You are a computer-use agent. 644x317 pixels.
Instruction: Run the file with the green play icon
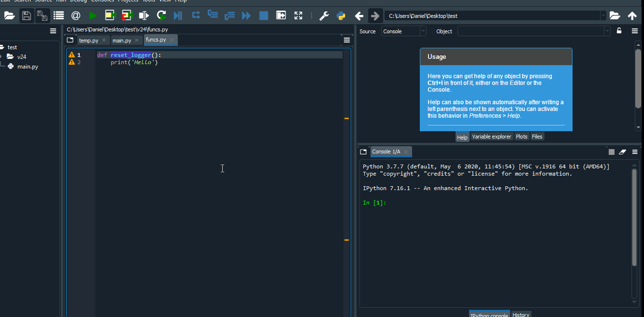93,16
